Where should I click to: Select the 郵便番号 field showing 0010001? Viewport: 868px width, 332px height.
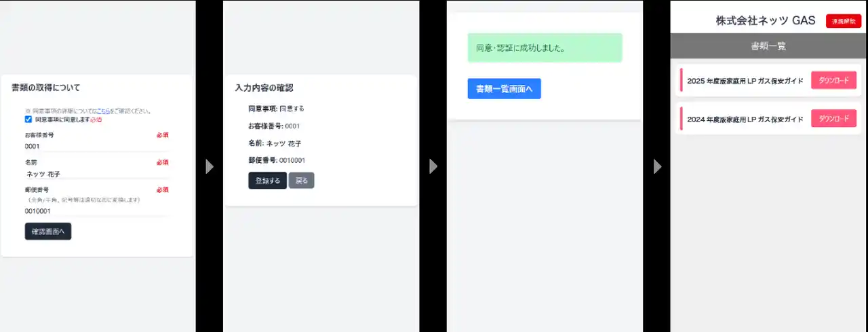coord(95,210)
